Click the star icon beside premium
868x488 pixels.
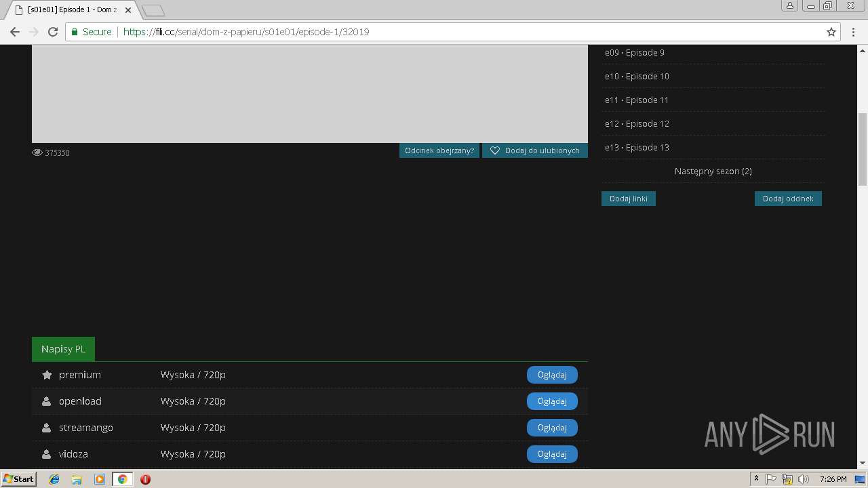pos(47,375)
